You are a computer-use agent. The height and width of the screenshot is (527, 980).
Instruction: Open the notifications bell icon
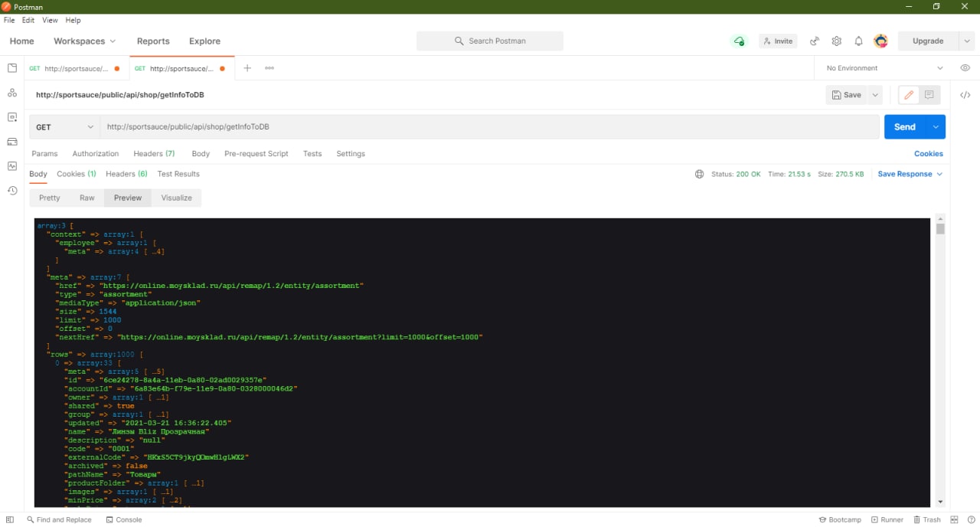pos(859,41)
